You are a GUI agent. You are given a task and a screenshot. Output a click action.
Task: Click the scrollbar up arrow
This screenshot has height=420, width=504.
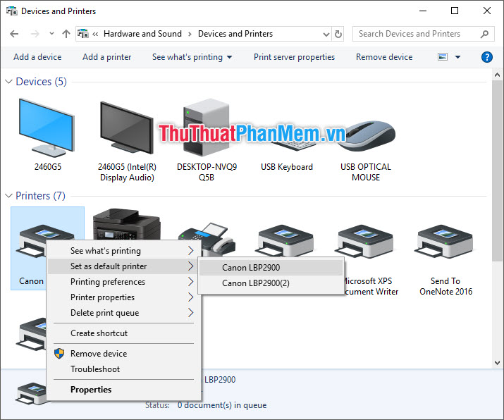pyautogui.click(x=497, y=75)
